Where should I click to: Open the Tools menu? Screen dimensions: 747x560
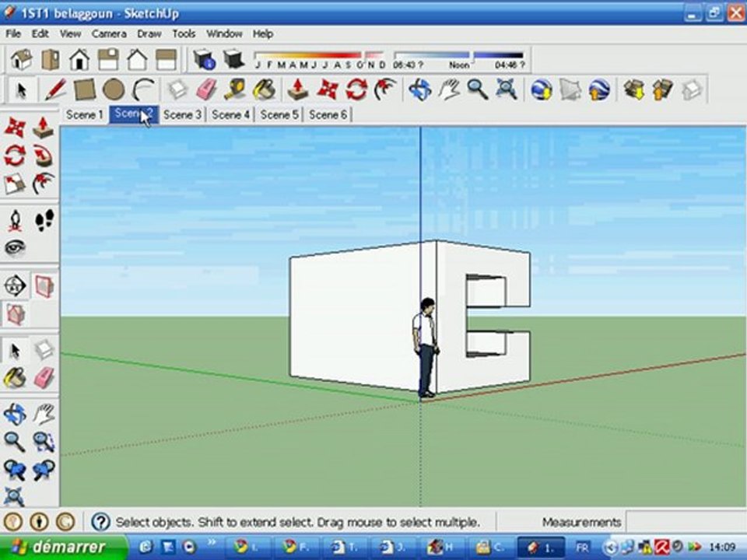(184, 33)
